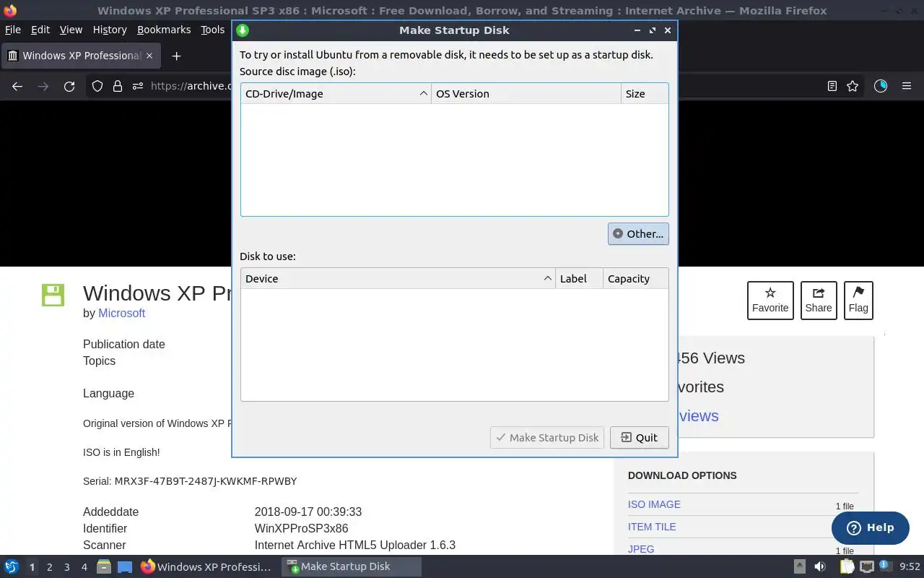Select Make Startup Disk taskbar entry
Viewport: 924px width, 578px height.
[x=351, y=566]
